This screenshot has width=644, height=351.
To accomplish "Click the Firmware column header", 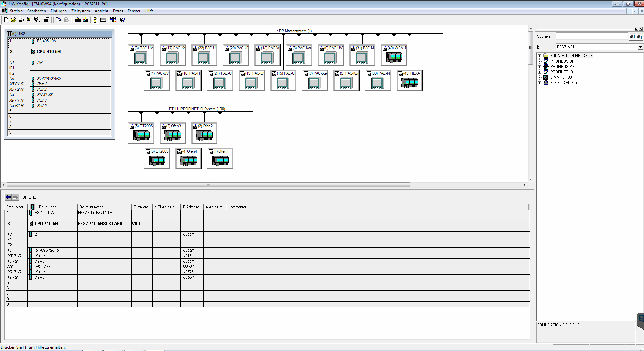I will pos(142,207).
